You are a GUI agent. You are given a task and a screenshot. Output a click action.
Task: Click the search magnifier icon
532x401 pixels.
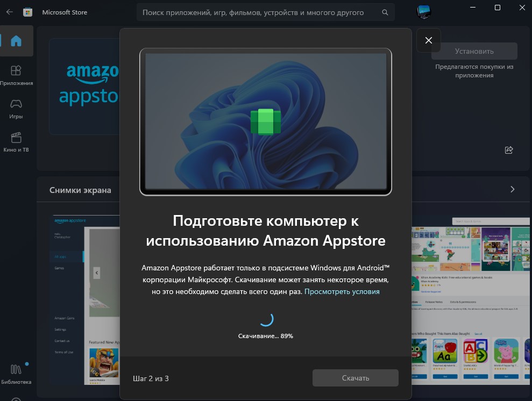pos(385,12)
